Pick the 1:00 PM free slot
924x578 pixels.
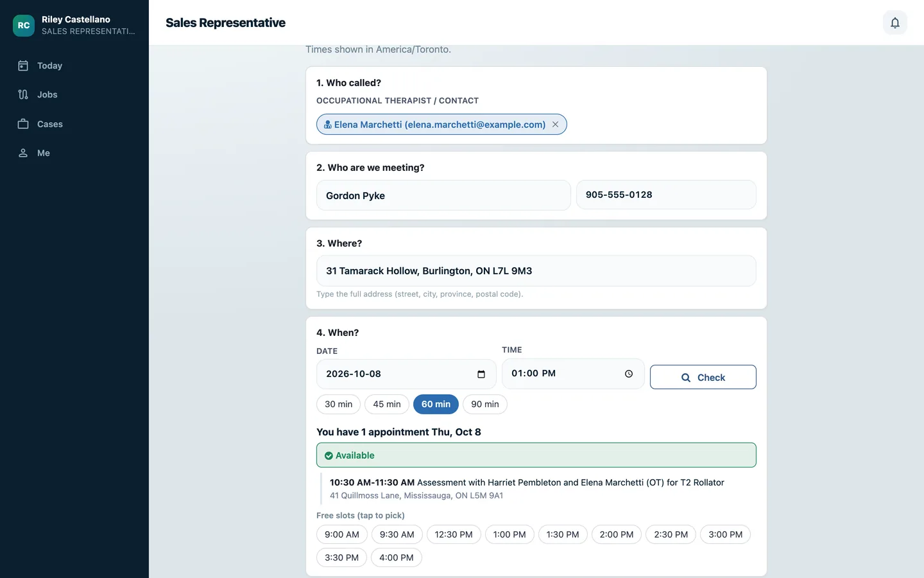pyautogui.click(x=509, y=534)
